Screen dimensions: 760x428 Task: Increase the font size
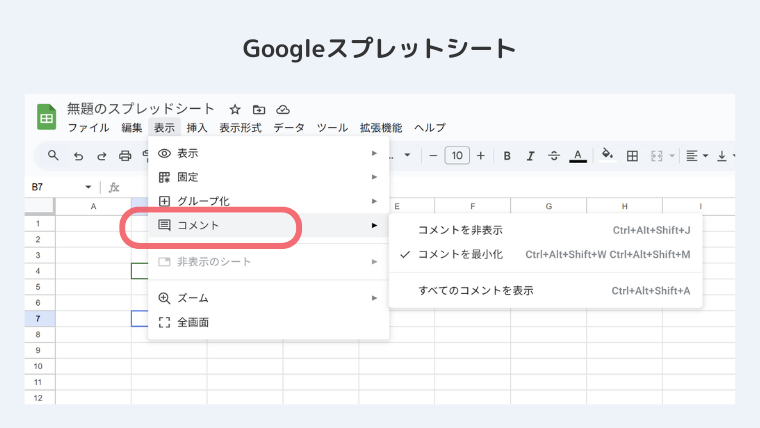point(480,156)
